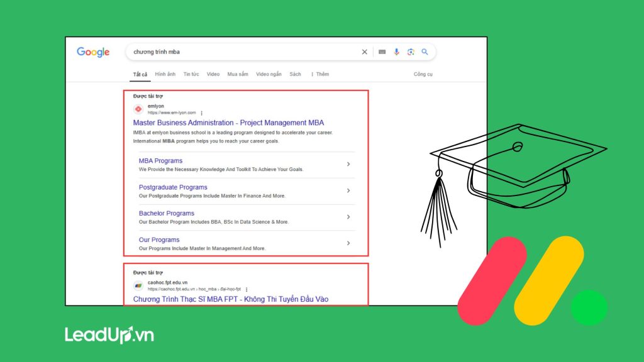Image resolution: width=644 pixels, height=362 pixels.
Task: Open "Master Business Administration - Project Management MBA" link
Action: [228, 123]
